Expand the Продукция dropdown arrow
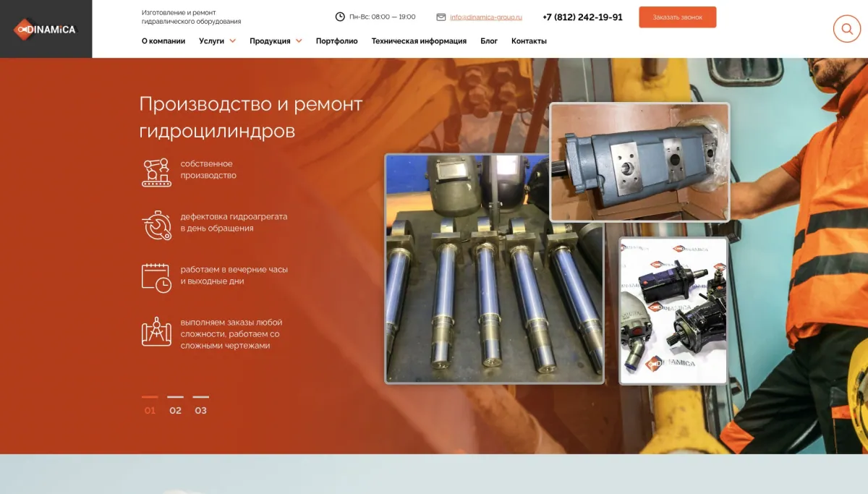 [x=299, y=41]
